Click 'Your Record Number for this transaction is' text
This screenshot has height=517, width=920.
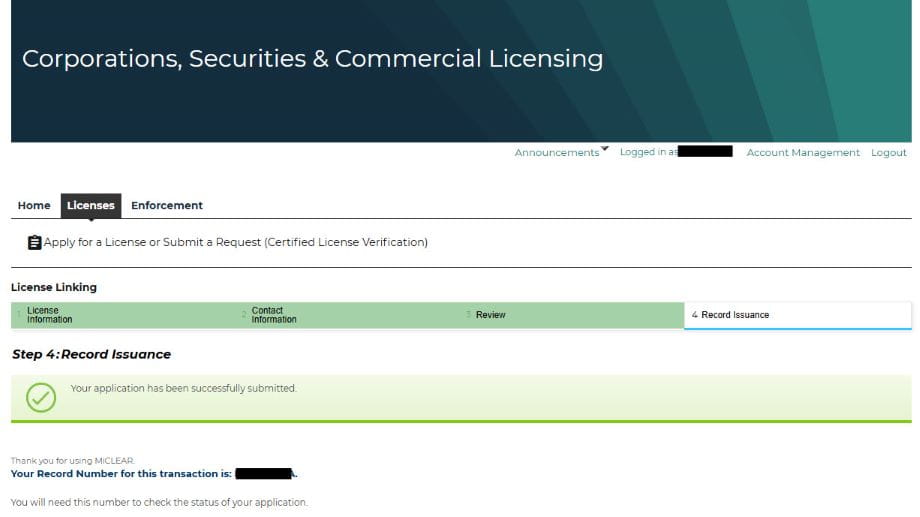pos(121,474)
